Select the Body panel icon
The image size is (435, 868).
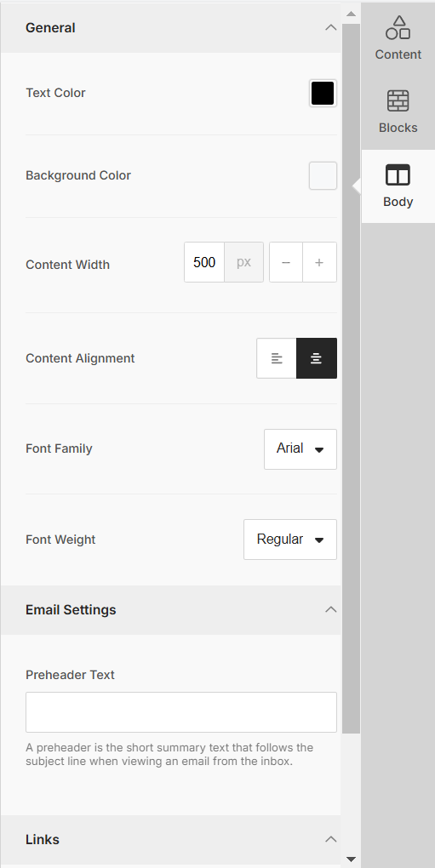coord(398,186)
